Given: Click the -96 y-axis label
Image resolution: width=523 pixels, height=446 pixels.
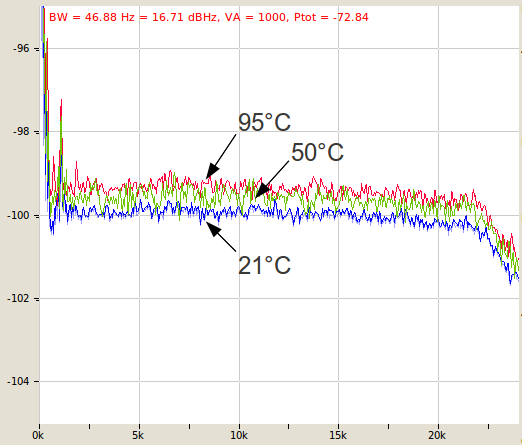Looking at the screenshot, I should pyautogui.click(x=21, y=49).
